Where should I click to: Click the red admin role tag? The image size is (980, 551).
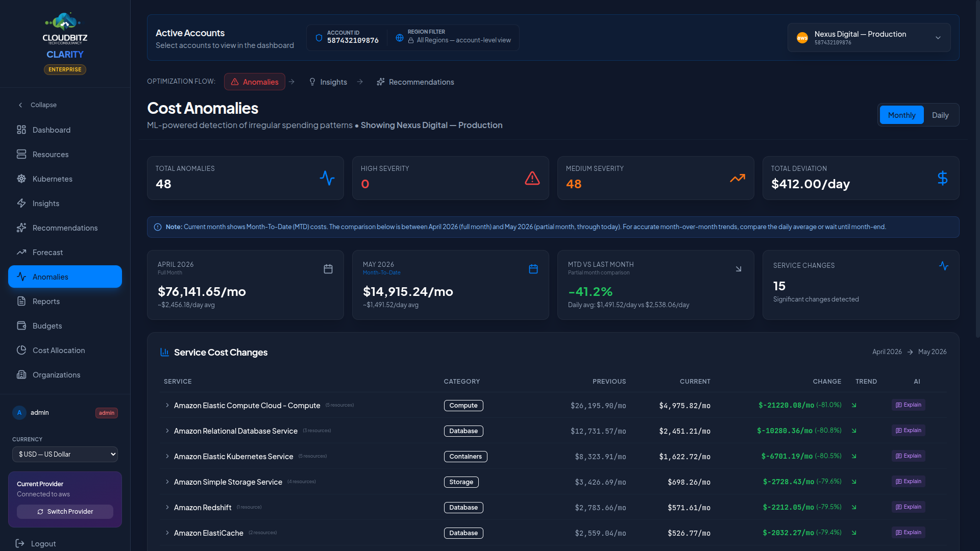107,413
